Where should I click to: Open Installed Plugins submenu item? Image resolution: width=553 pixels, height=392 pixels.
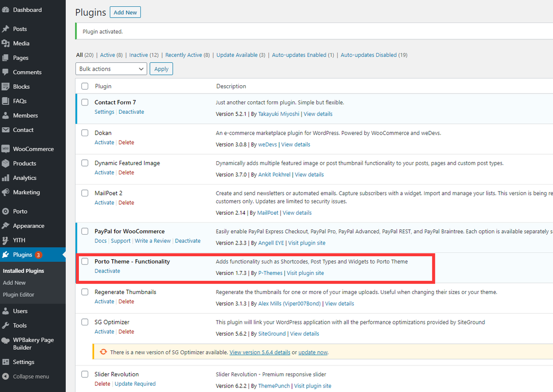pyautogui.click(x=24, y=271)
